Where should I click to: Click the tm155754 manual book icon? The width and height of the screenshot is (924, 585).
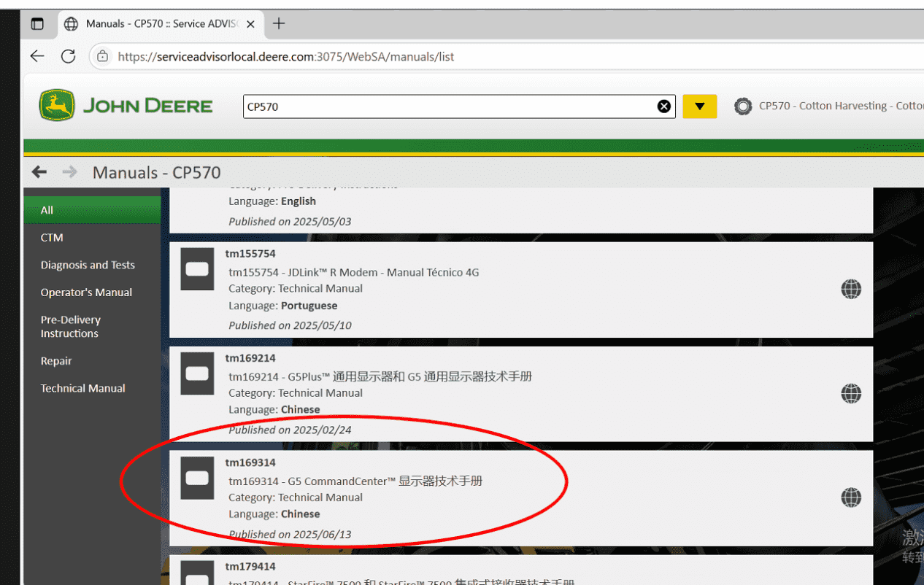point(197,269)
